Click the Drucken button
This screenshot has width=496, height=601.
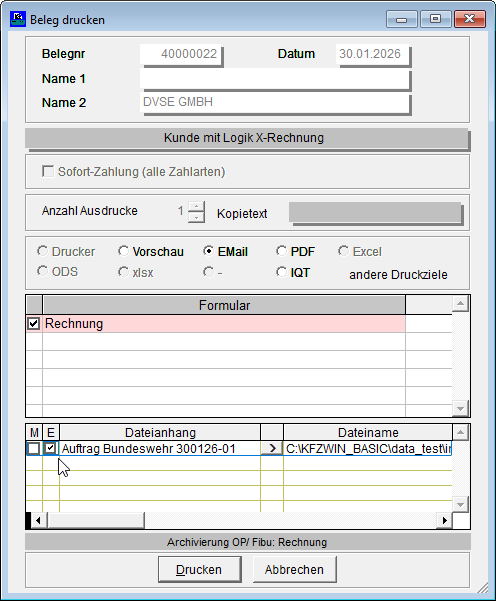click(200, 570)
